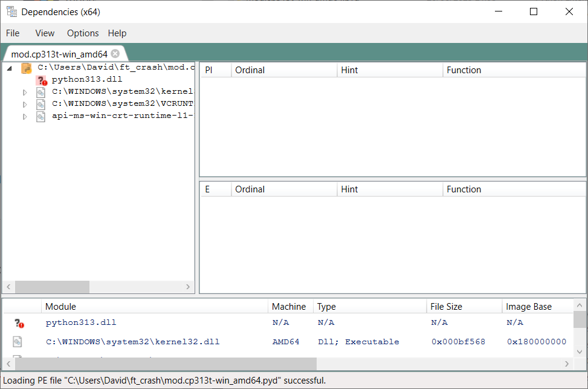Viewport: 588px width, 389px height.
Task: Close the mod.cp313t-win_amd64 tab
Action: click(x=115, y=53)
